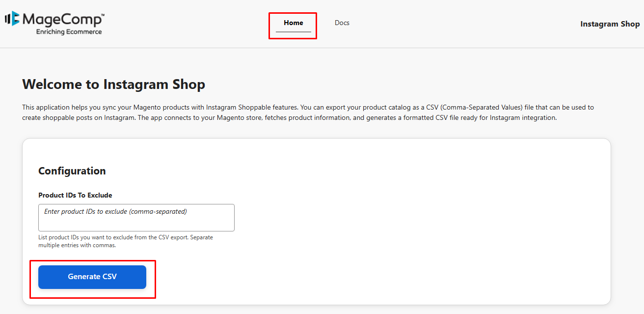Screen dimensions: 644x314
Task: Click the helper text below the exclude field
Action: [x=125, y=241]
